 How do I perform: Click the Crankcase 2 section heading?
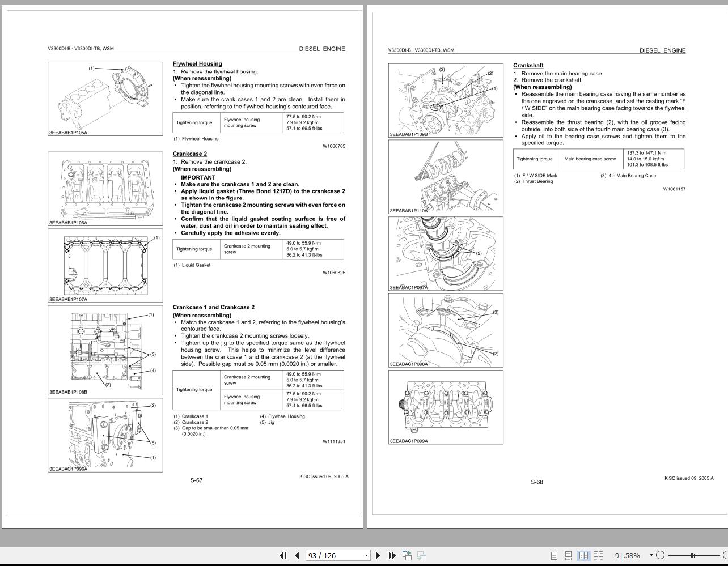[x=188, y=154]
